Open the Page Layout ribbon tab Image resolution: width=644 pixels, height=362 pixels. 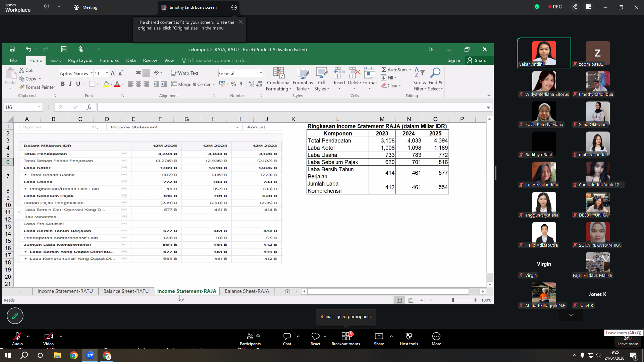(80, 60)
